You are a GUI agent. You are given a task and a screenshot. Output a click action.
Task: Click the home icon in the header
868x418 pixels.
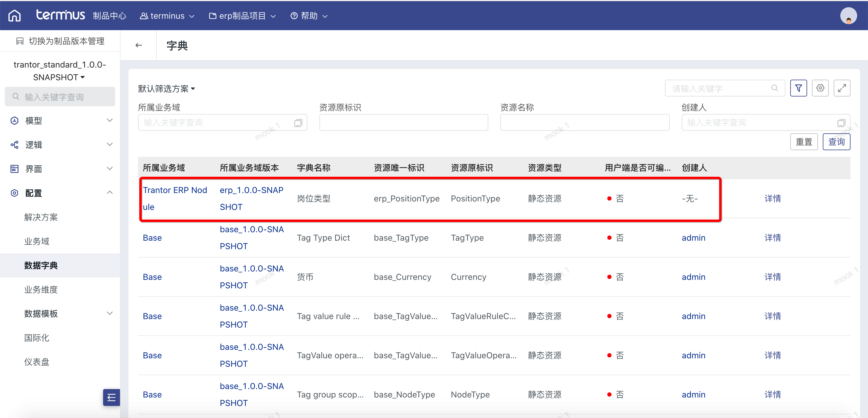(x=14, y=15)
